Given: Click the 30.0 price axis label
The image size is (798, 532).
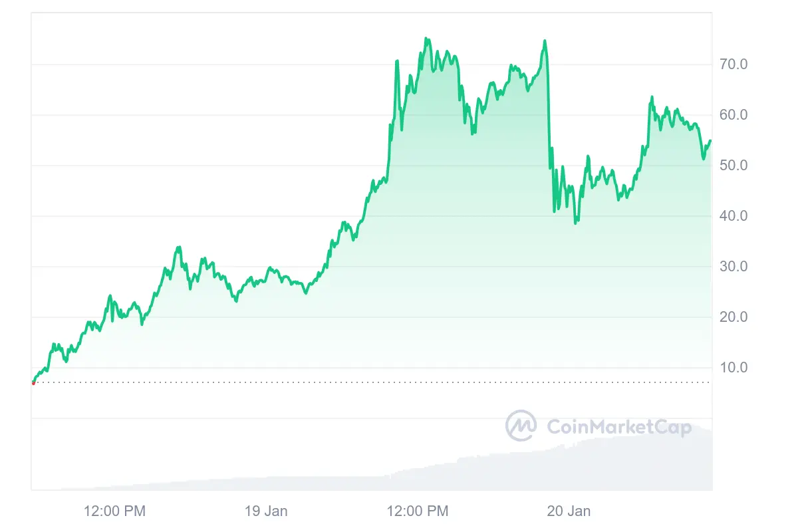Looking at the screenshot, I should [733, 267].
